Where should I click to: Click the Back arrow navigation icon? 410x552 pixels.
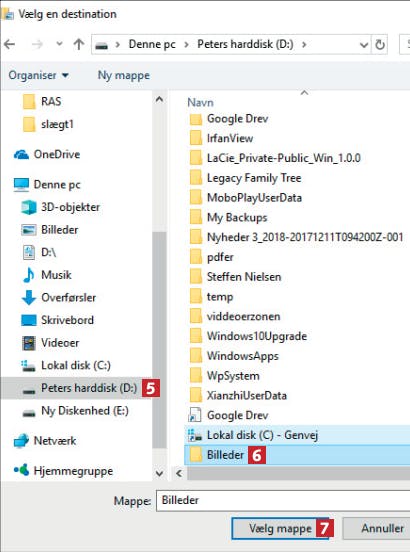(x=10, y=44)
